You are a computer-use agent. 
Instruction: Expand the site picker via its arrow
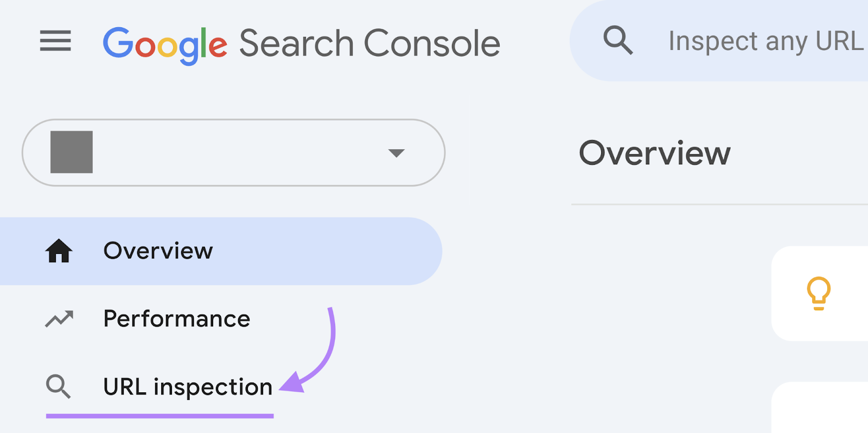(x=397, y=153)
